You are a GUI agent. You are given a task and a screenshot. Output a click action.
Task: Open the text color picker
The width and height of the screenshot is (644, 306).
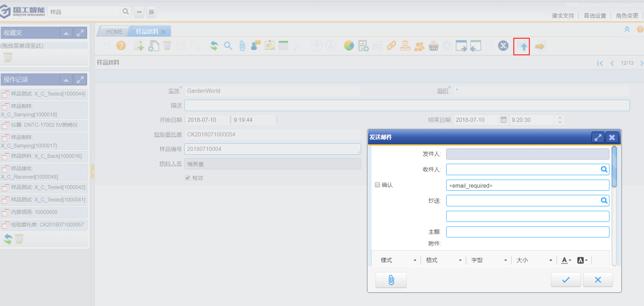[566, 260]
